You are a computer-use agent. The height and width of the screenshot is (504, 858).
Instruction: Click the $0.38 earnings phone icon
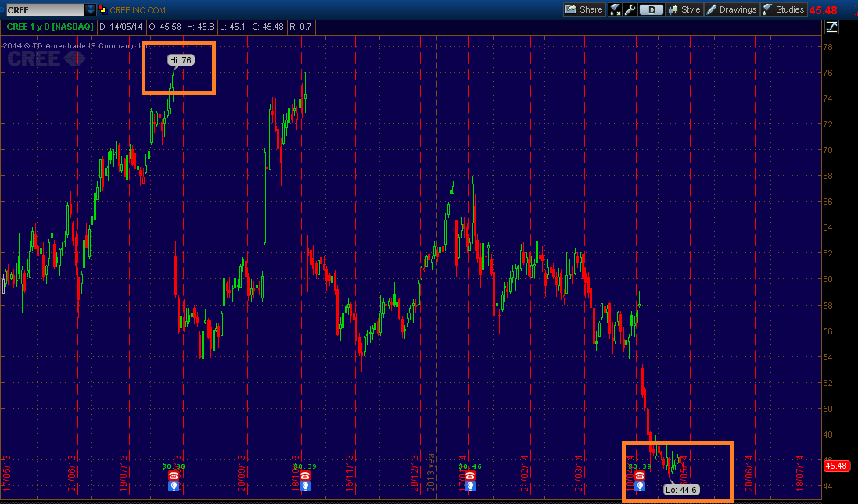point(174,476)
